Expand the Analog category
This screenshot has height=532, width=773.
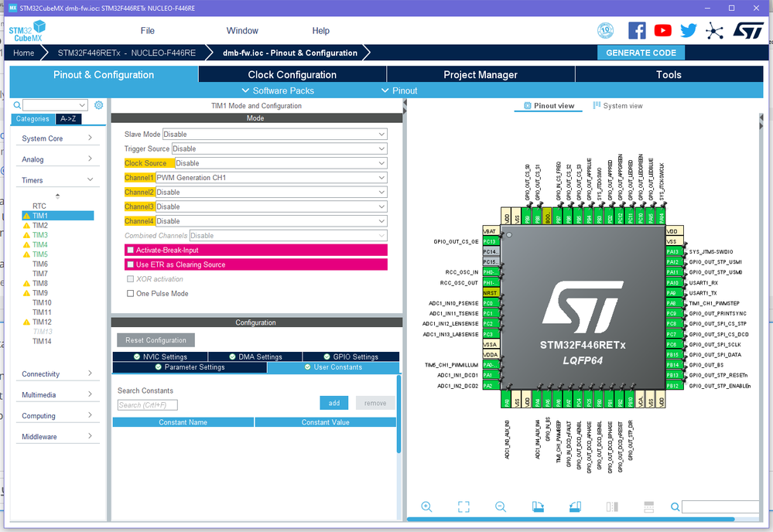pos(57,159)
